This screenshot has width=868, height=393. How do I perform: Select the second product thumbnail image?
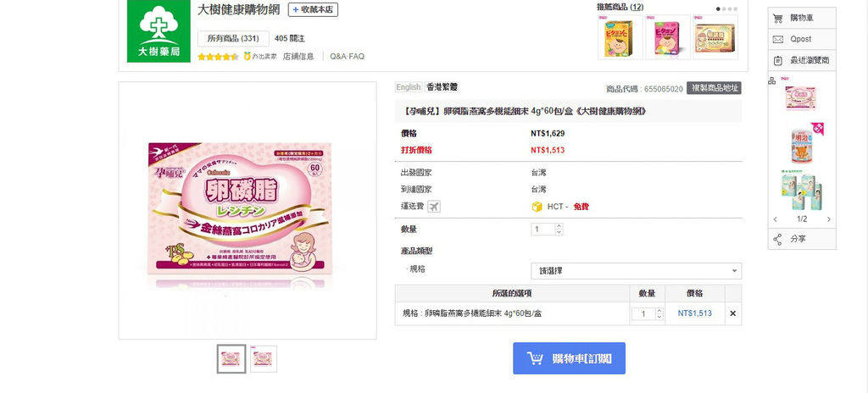click(263, 358)
